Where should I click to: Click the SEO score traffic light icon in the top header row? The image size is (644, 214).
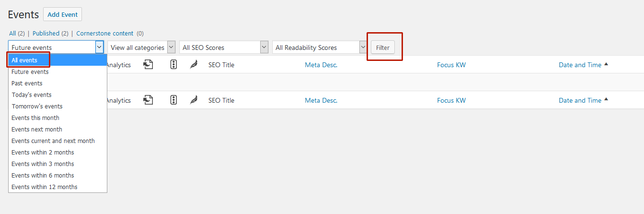[x=173, y=65]
